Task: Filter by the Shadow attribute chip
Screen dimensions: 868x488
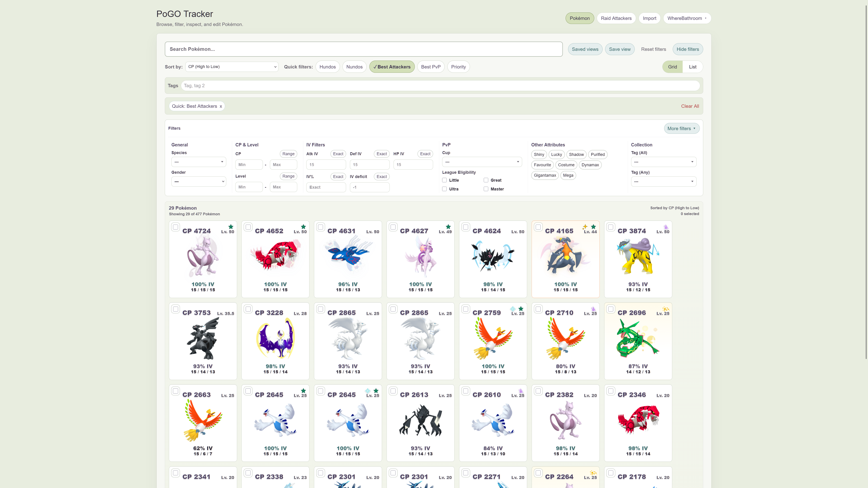Action: click(x=576, y=155)
